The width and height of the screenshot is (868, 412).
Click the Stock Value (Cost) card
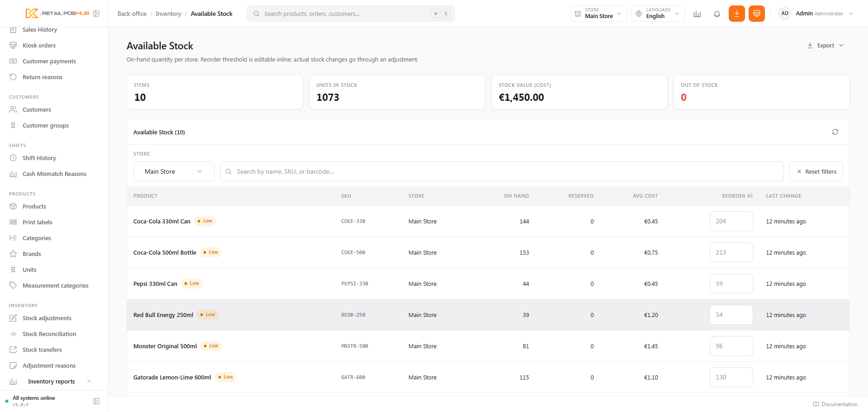pos(579,92)
